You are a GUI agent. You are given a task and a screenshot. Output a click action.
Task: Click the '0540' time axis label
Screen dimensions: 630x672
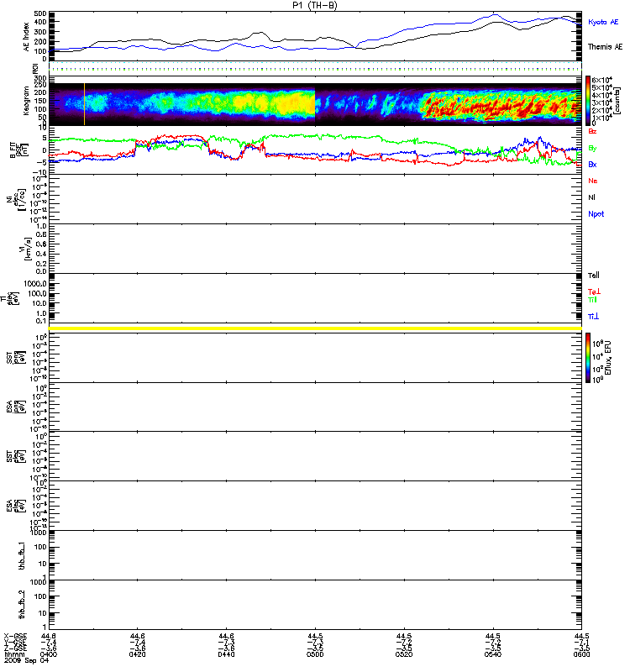[493, 654]
